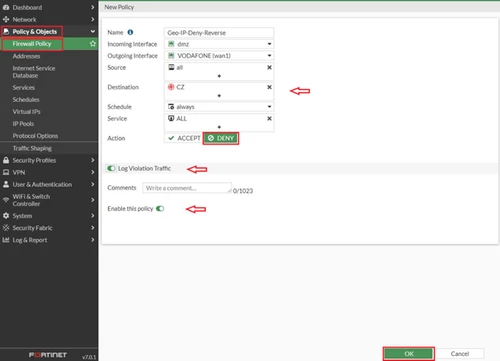
Task: Set action to DENY
Action: (x=221, y=138)
